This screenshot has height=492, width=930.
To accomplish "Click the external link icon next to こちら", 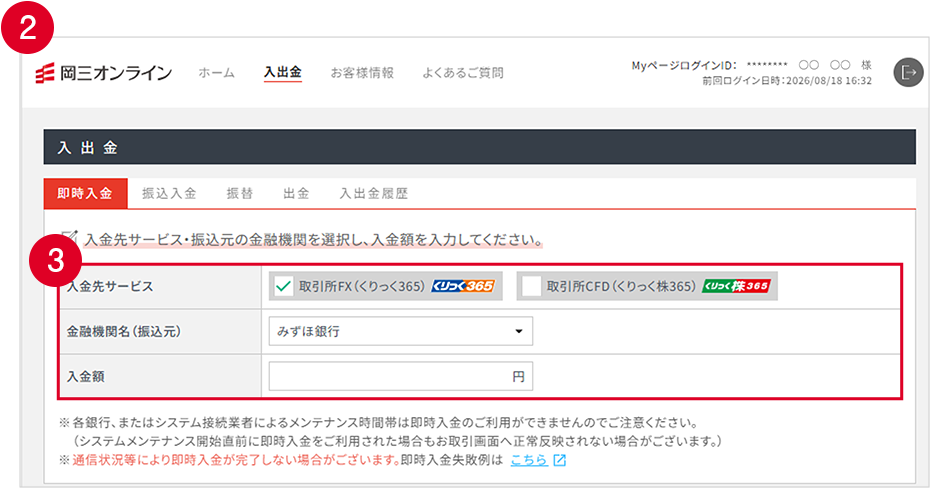I will click(x=559, y=460).
